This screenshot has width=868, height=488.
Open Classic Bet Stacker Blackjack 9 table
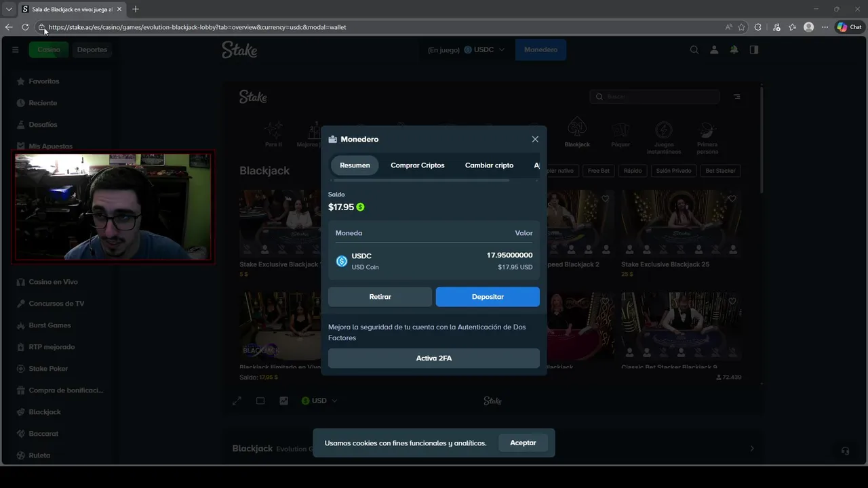(x=681, y=327)
